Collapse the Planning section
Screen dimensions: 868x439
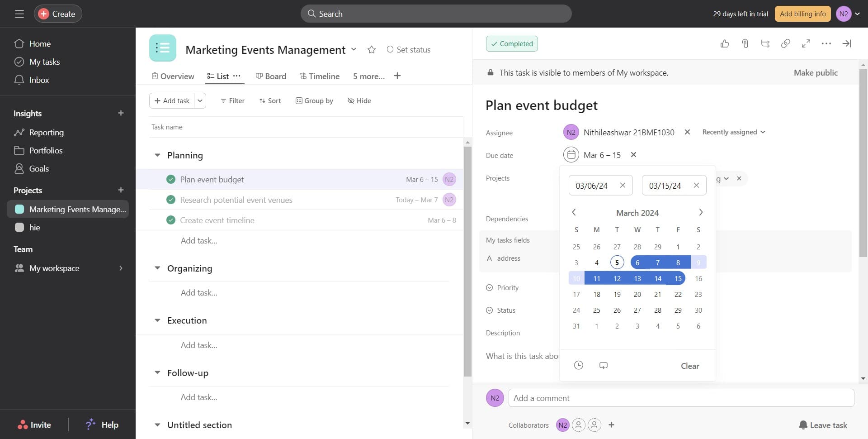(157, 155)
